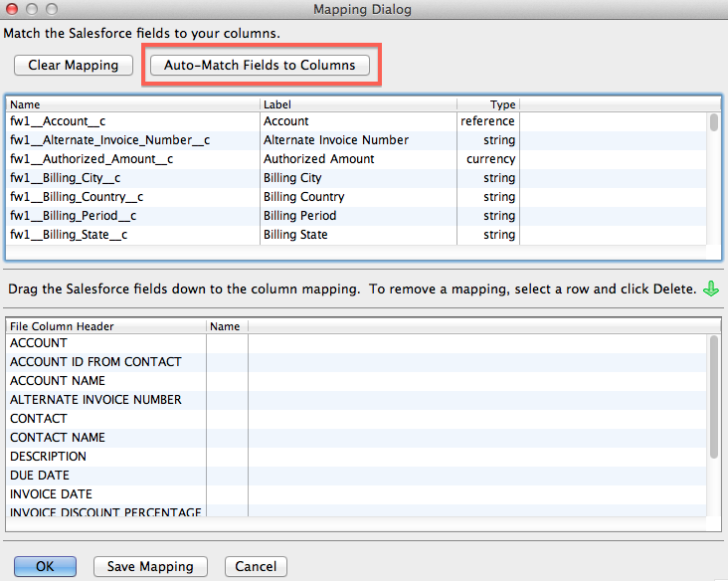728x581 pixels.
Task: Sort fields by the Label column header
Action: click(x=358, y=104)
